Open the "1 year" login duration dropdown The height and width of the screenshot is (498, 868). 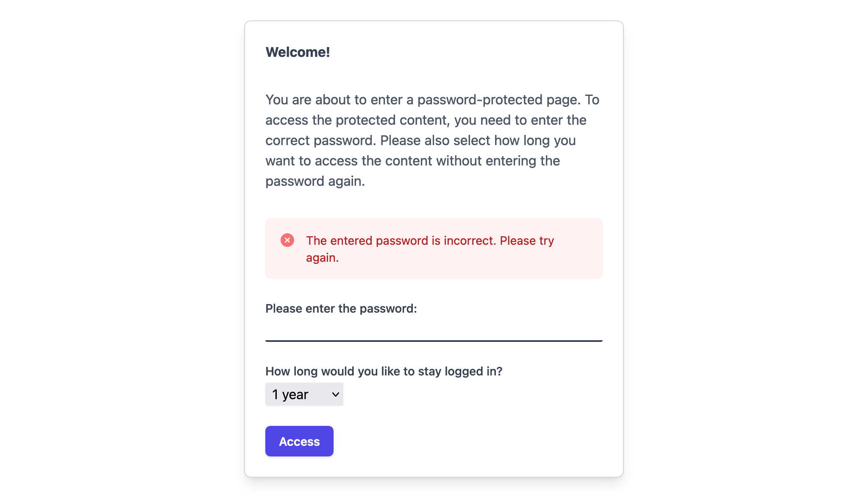click(x=304, y=394)
